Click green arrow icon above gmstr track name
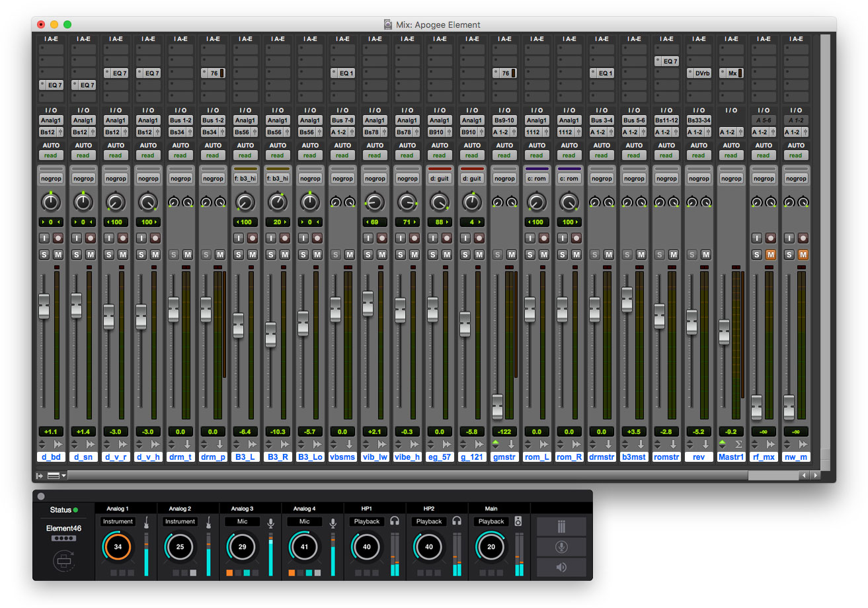 [496, 443]
